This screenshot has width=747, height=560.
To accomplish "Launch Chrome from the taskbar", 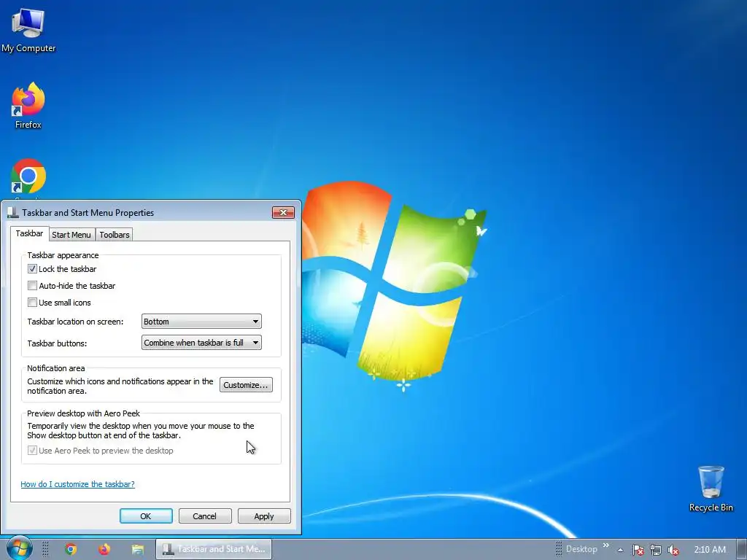I will pos(71,549).
